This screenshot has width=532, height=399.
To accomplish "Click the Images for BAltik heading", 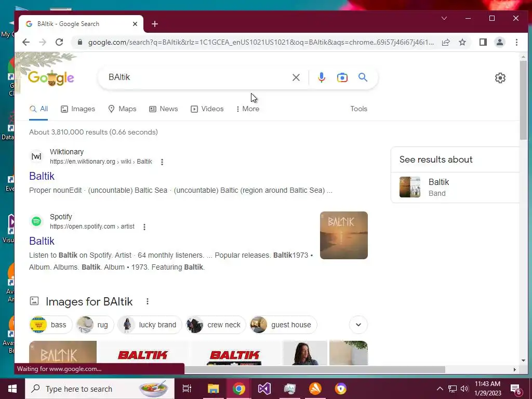I will [x=89, y=301].
